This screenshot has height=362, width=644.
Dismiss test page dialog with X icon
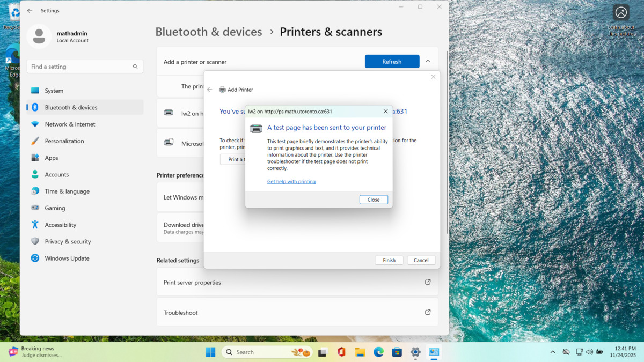tap(385, 112)
